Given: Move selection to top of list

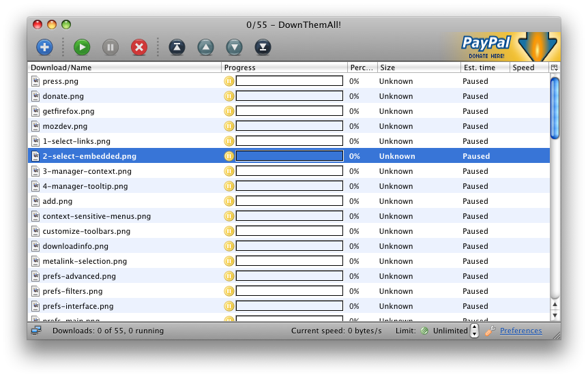Looking at the screenshot, I should [177, 47].
